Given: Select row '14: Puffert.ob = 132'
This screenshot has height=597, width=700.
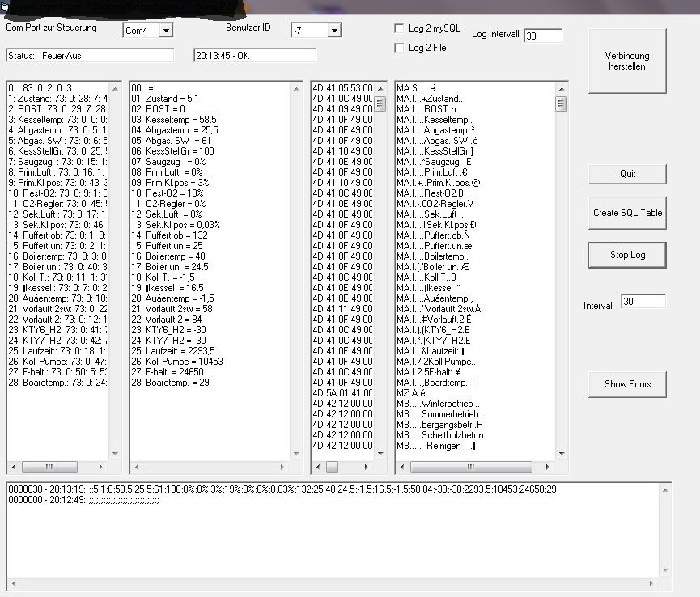Looking at the screenshot, I should click(x=170, y=235).
